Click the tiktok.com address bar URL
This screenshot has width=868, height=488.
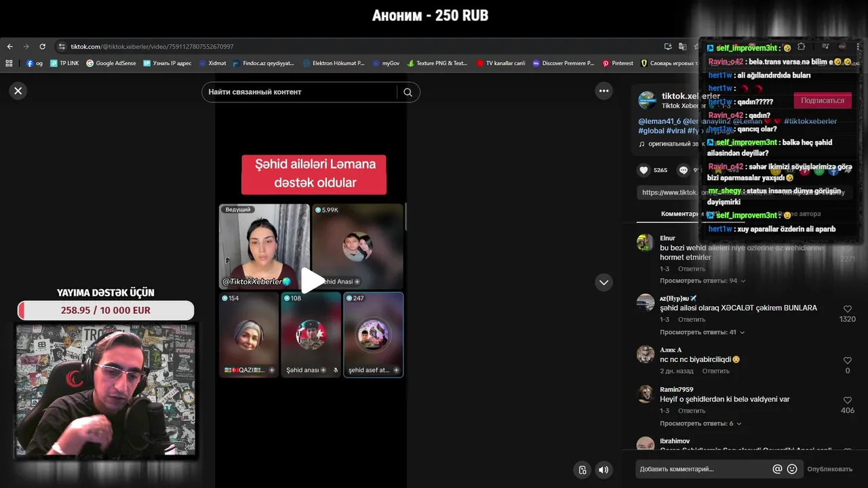point(152,47)
